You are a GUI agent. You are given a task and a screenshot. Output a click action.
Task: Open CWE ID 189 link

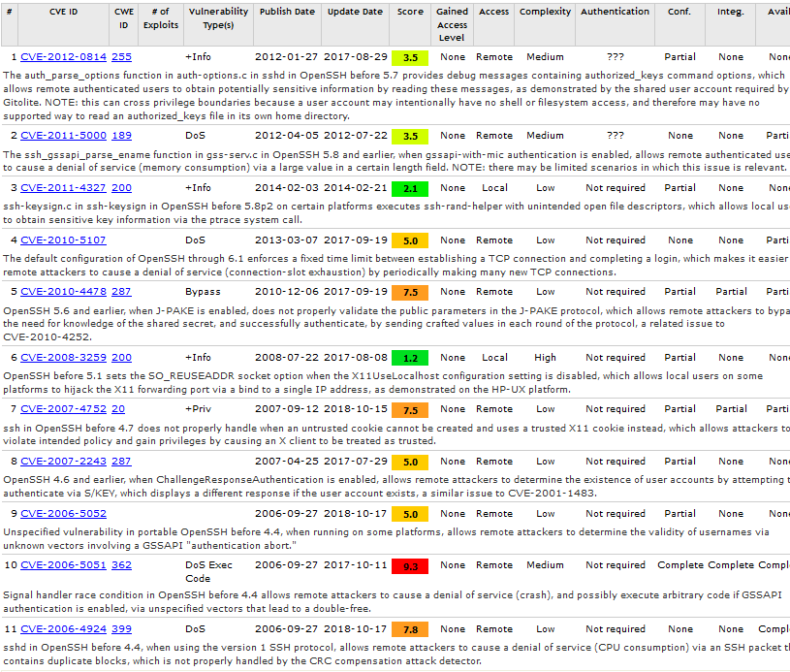tap(121, 136)
